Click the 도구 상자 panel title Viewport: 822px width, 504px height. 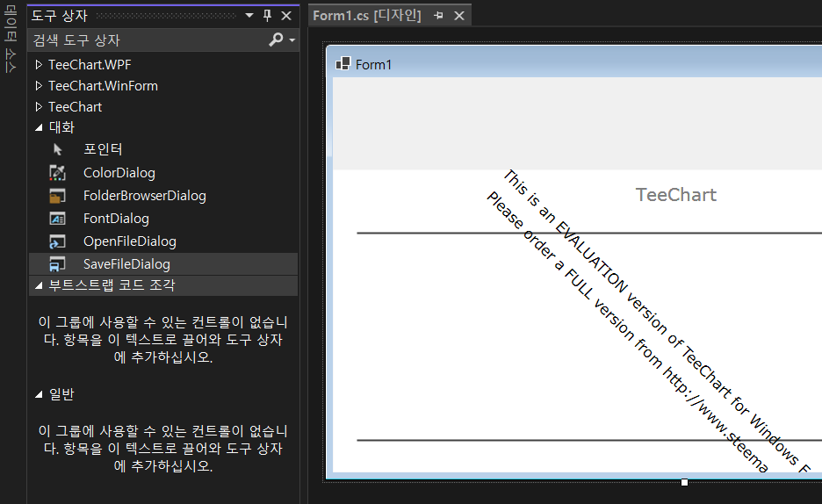click(59, 16)
